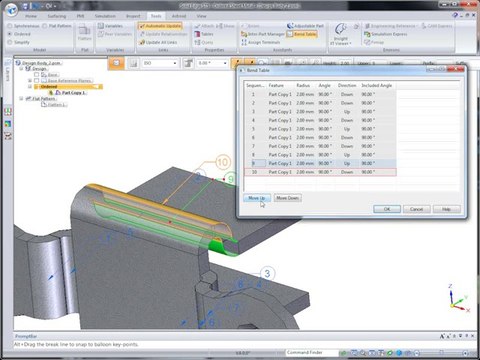Open the property Tables command
This screenshot has height=360, width=480.
[x=204, y=34]
